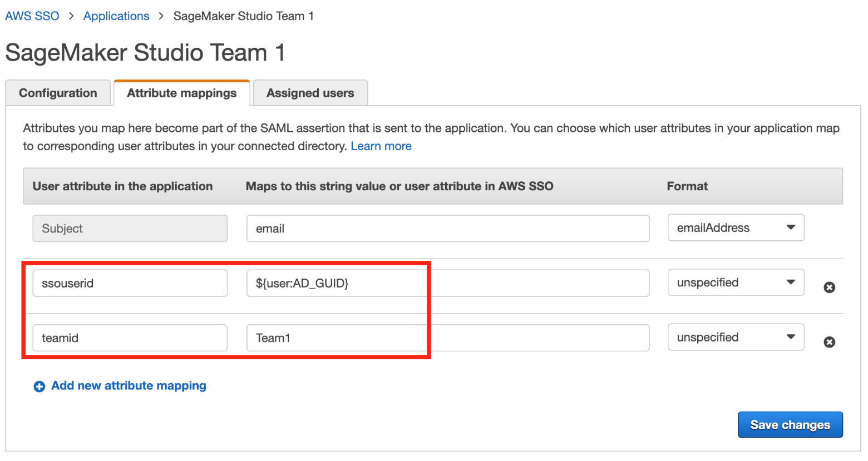Expand format dropdown for ssouserid row

[736, 283]
